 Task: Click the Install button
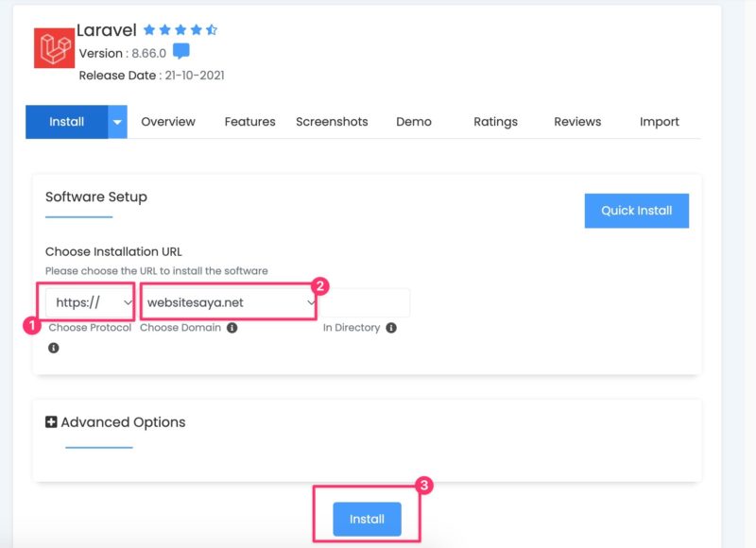(x=367, y=518)
